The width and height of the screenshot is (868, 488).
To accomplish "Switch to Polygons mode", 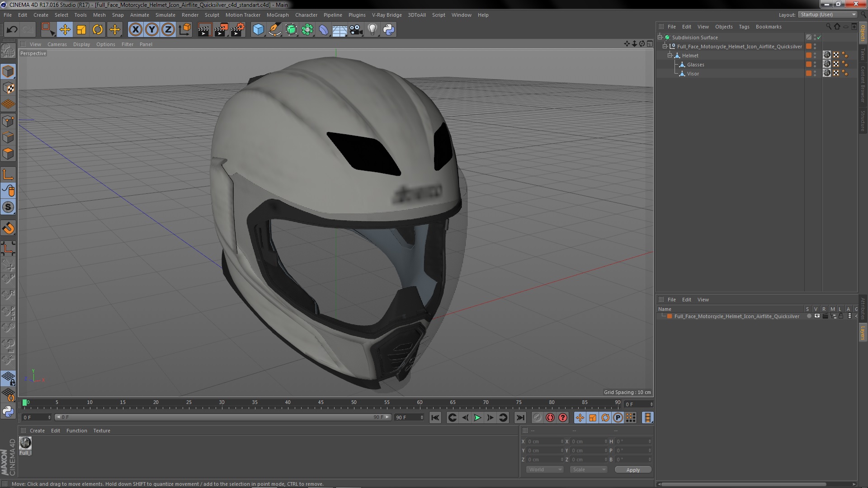I will (x=8, y=154).
